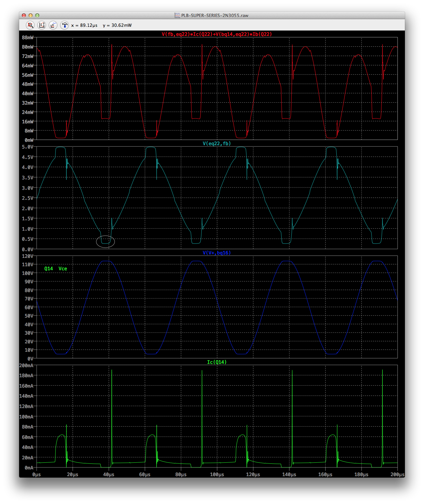This screenshot has width=424, height=504.
Task: Click the 40mW axis label in the power pane
Action: coord(28,94)
